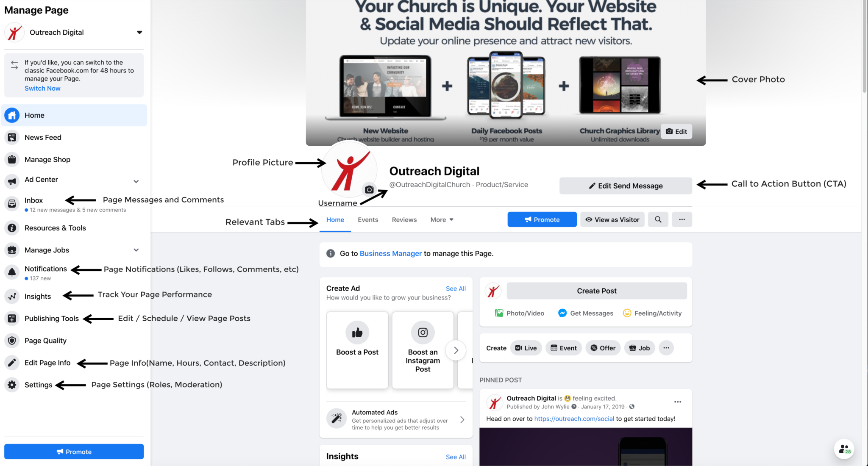This screenshot has width=868, height=466.
Task: Open the More tabs dropdown
Action: (x=442, y=219)
